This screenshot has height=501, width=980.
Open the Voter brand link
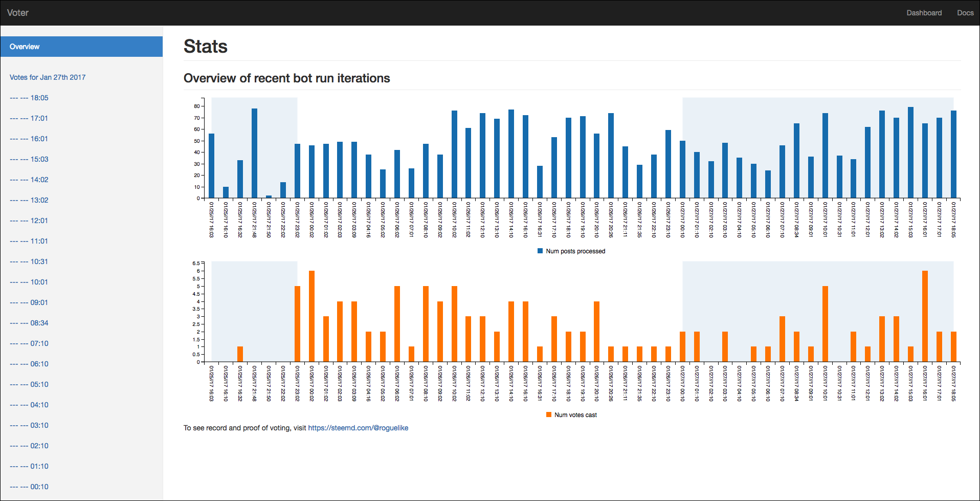pos(18,13)
